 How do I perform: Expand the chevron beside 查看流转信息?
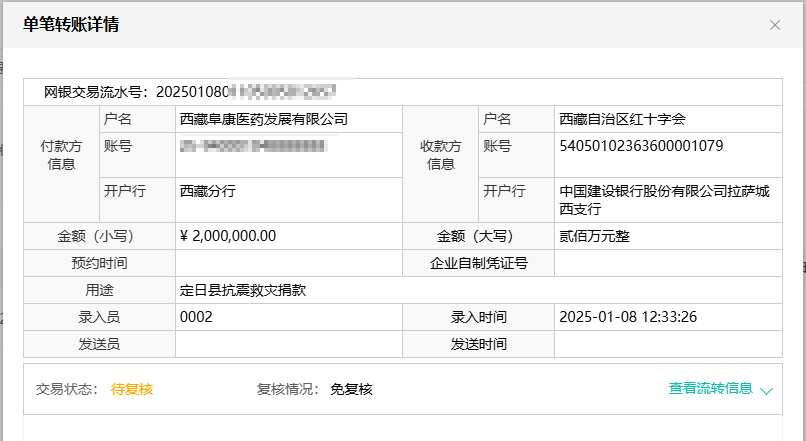tap(766, 390)
